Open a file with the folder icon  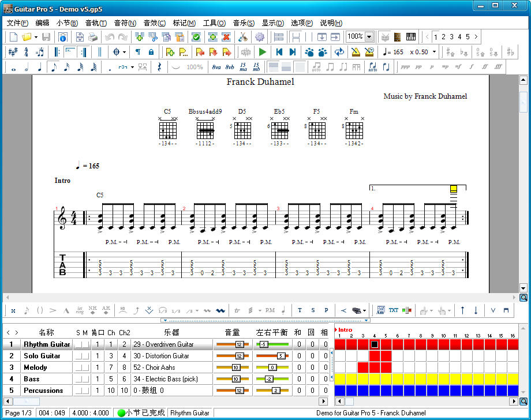pos(27,36)
